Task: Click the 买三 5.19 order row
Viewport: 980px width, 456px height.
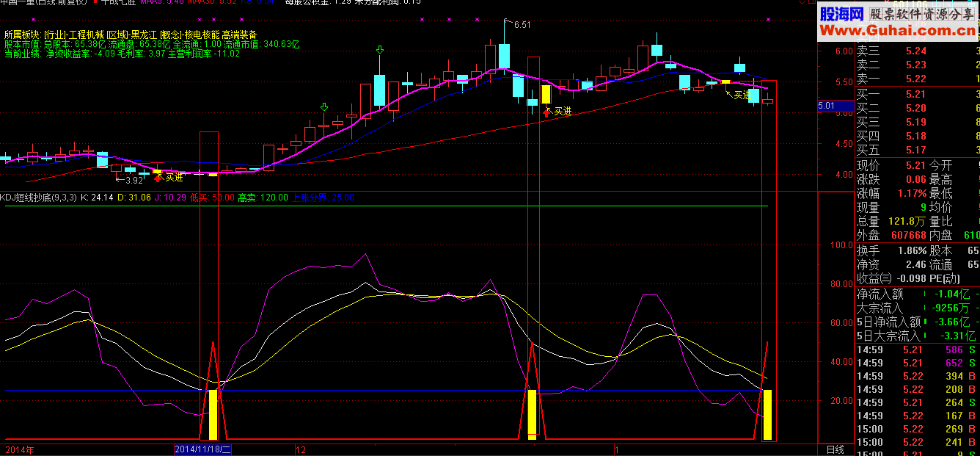Action: click(x=917, y=122)
